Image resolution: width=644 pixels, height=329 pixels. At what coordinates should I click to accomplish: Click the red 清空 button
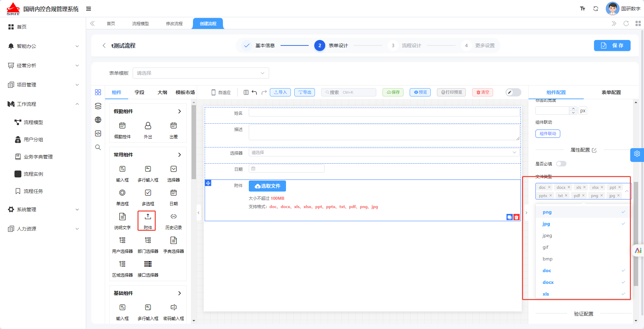482,92
